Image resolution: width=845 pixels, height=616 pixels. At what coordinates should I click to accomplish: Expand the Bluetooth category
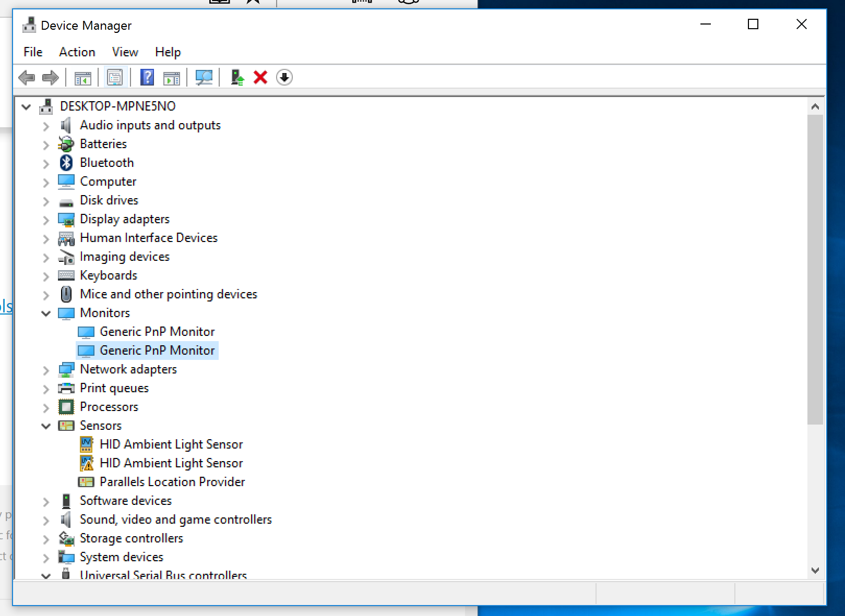pyautogui.click(x=46, y=163)
